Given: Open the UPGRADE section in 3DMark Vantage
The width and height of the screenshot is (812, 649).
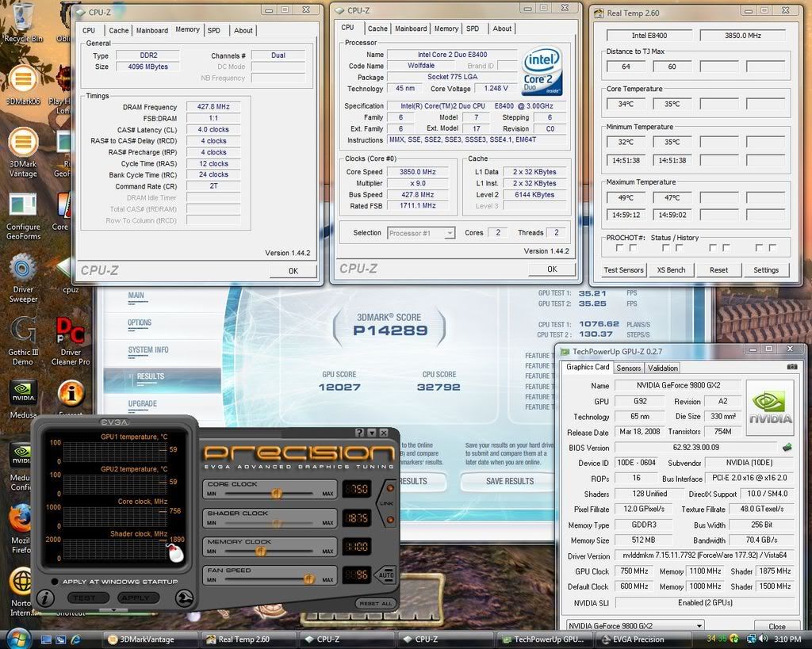Looking at the screenshot, I should [x=143, y=403].
